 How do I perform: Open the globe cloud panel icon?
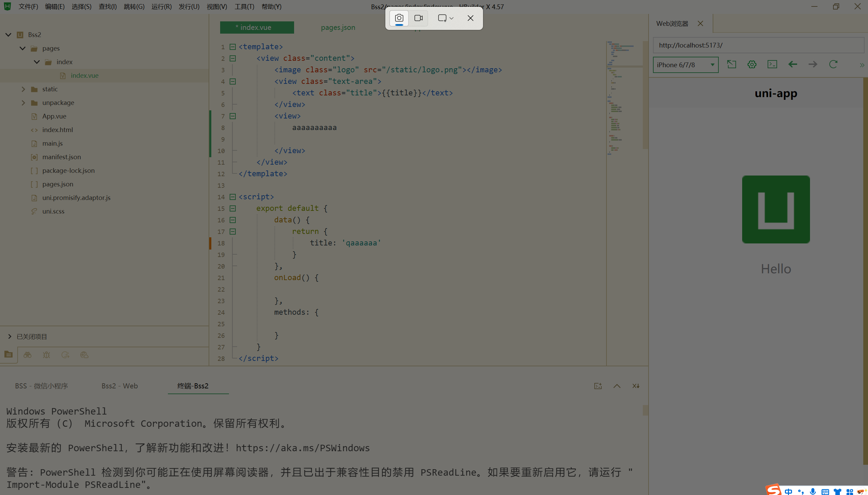[84, 354]
